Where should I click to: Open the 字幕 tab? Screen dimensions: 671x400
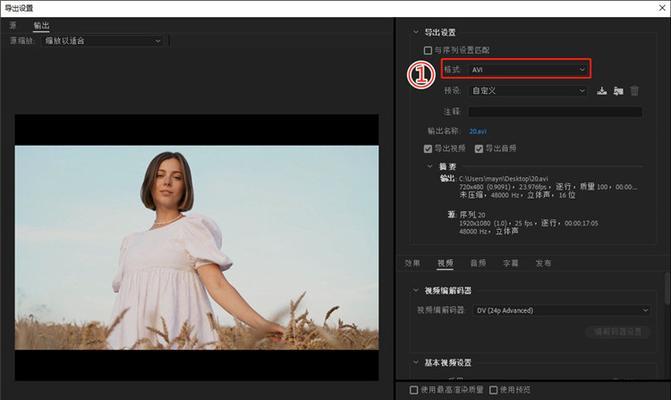click(511, 263)
